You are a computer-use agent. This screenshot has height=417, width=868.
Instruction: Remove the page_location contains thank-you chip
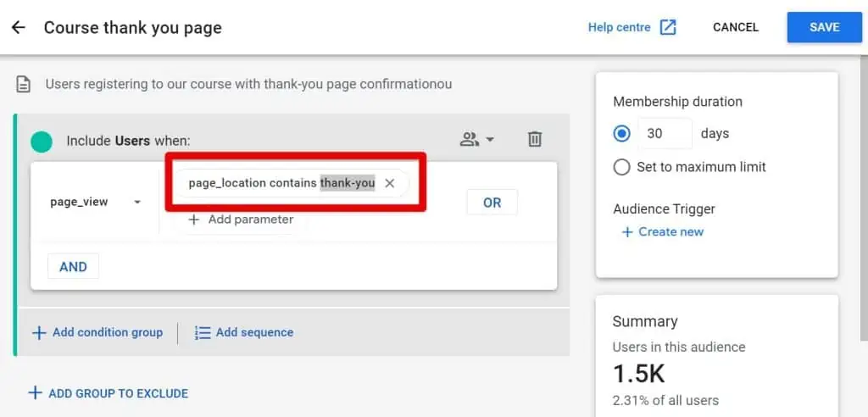click(x=390, y=183)
